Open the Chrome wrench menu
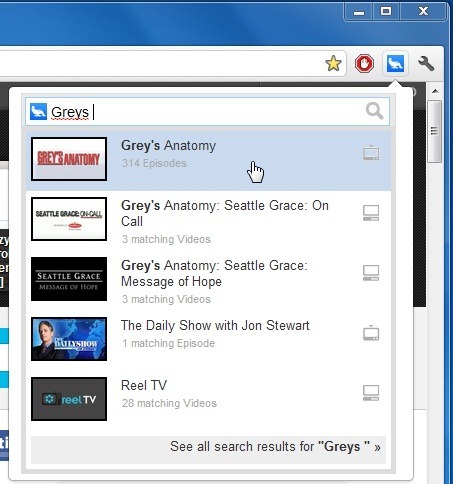The image size is (453, 484). coord(426,63)
